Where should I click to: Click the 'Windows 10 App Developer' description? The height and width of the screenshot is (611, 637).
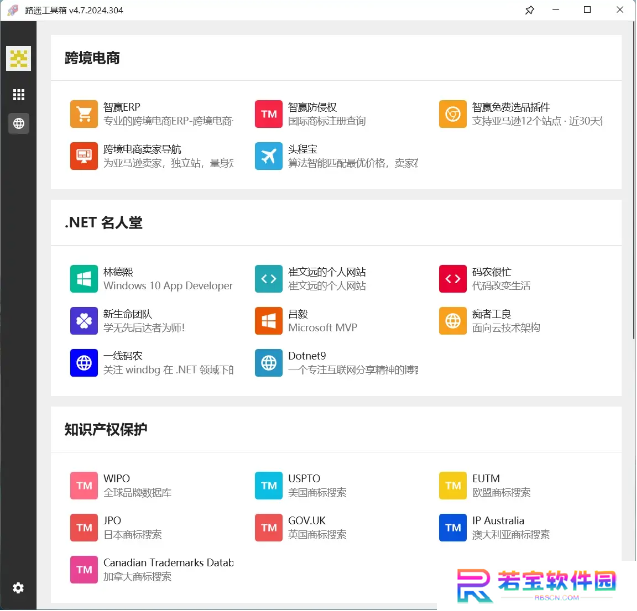tap(168, 286)
